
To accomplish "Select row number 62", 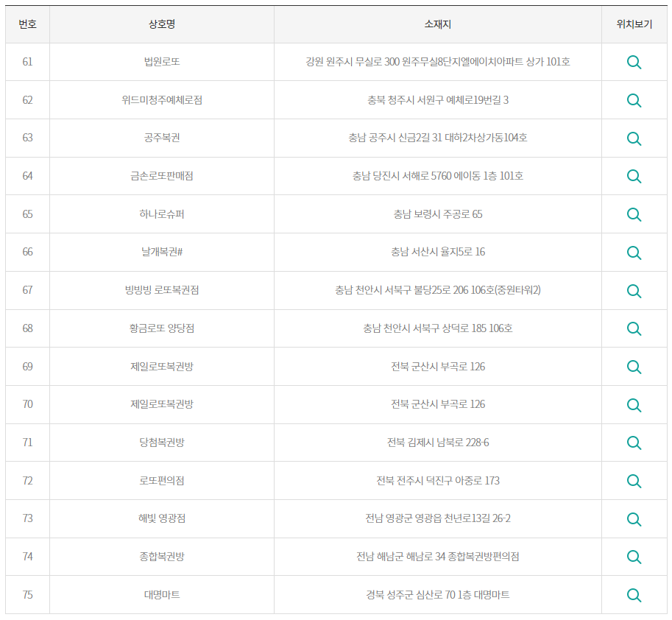I will tap(27, 100).
